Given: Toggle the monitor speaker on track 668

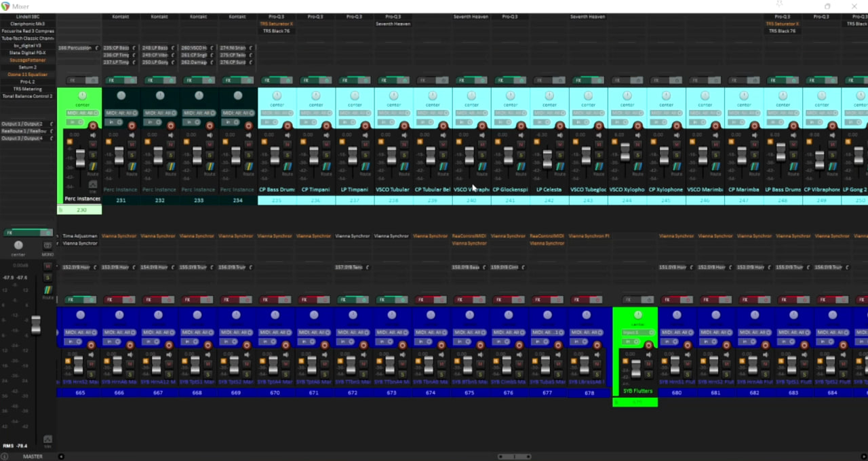Looking at the screenshot, I should [x=208, y=355].
